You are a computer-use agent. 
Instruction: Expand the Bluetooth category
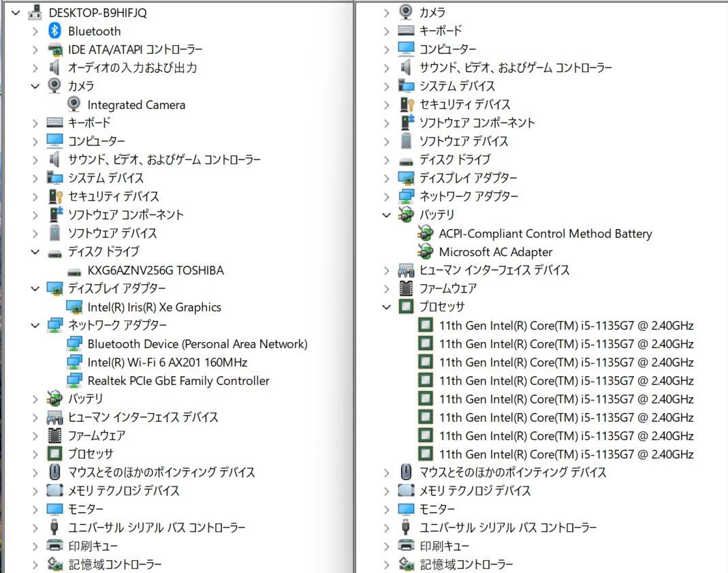tap(35, 31)
